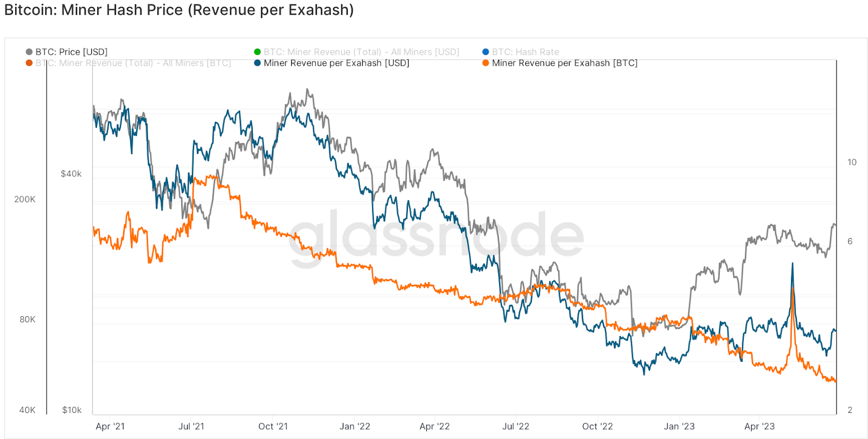This screenshot has height=439, width=868.
Task: Click the Jul '22 x-axis label
Action: point(515,427)
